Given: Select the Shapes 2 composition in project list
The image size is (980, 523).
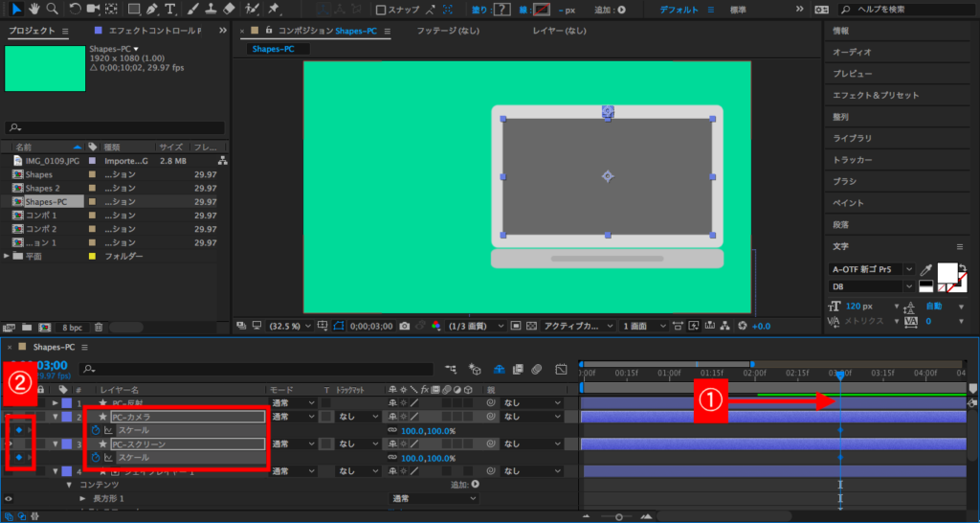Looking at the screenshot, I should coord(42,189).
